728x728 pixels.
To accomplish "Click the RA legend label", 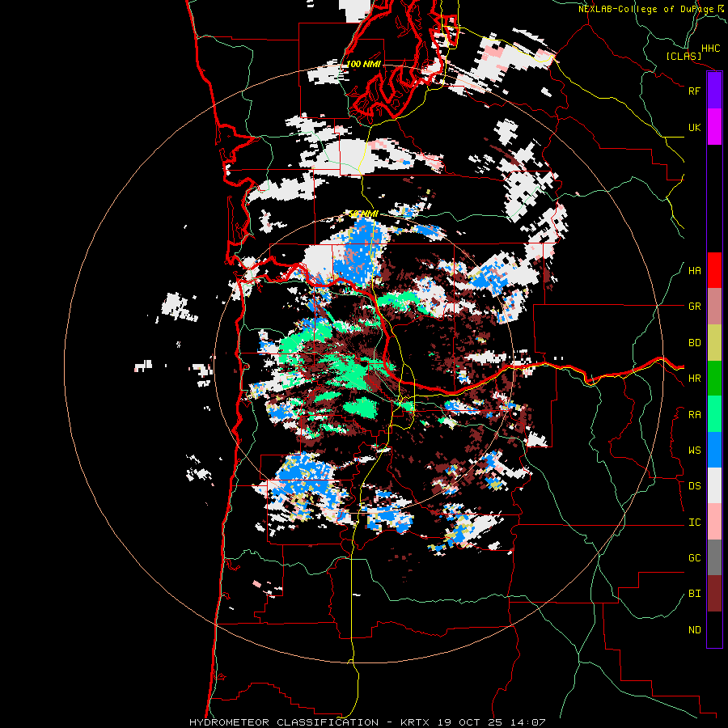I will pos(694,415).
